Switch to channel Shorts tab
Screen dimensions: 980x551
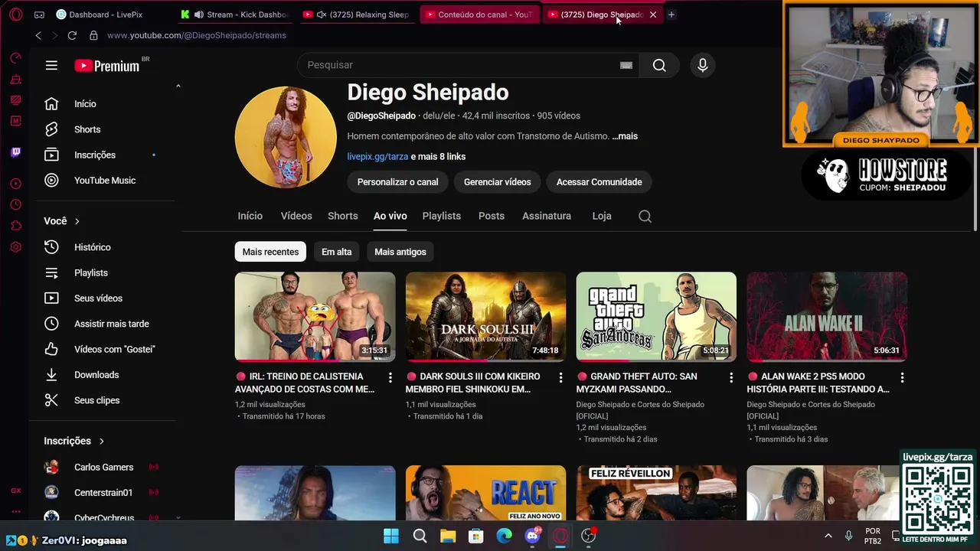click(x=343, y=216)
